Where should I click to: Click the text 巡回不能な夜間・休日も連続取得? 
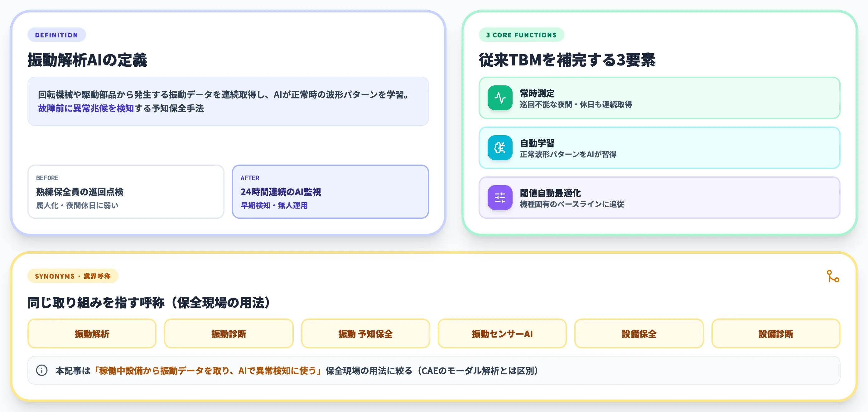point(576,104)
